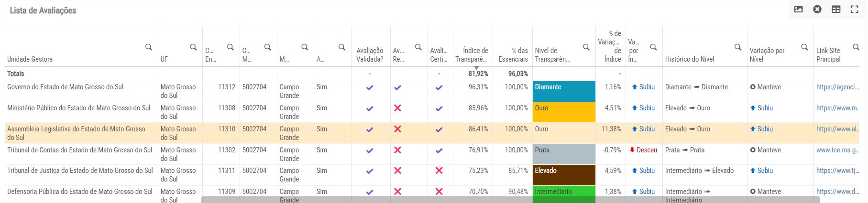Sort by Avaliação Validada header
868x203 pixels.
370,55
